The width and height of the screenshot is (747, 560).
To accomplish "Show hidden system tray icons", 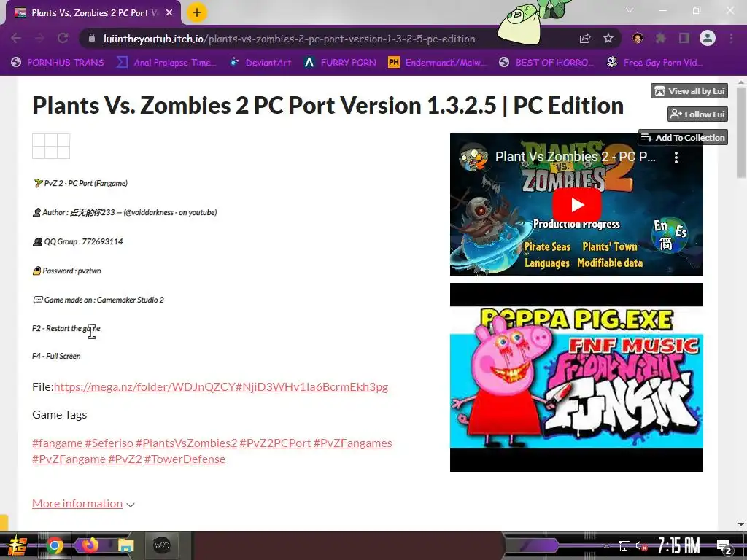I will (x=606, y=545).
